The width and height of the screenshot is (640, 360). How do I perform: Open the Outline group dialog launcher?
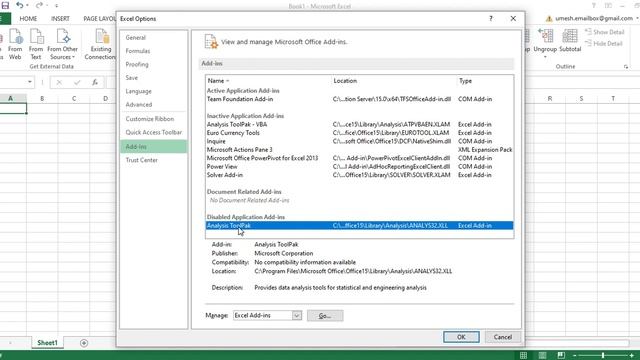pyautogui.click(x=626, y=67)
